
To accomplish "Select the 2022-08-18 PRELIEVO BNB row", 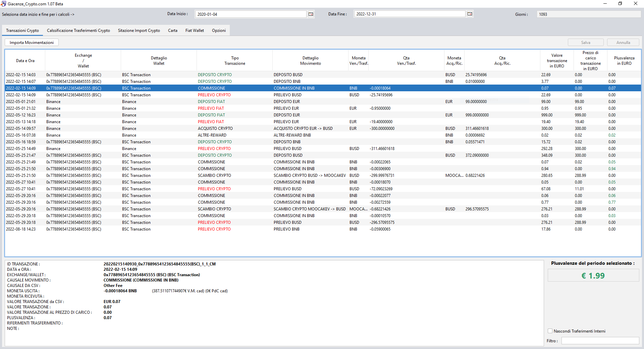I will coord(235,229).
